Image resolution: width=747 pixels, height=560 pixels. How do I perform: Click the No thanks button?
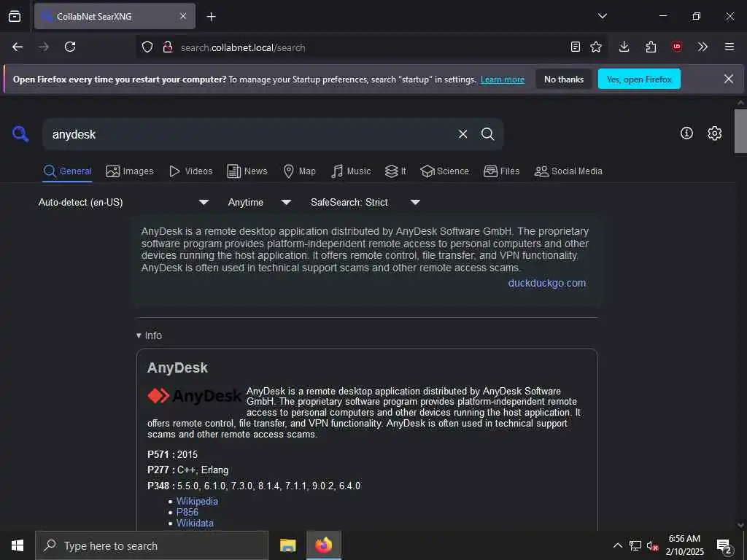[x=564, y=79]
